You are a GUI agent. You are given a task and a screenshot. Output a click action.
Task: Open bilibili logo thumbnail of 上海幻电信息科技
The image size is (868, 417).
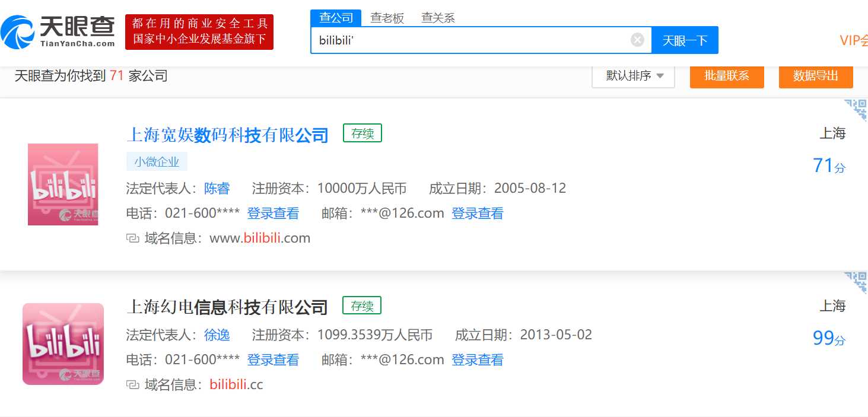pyautogui.click(x=63, y=344)
